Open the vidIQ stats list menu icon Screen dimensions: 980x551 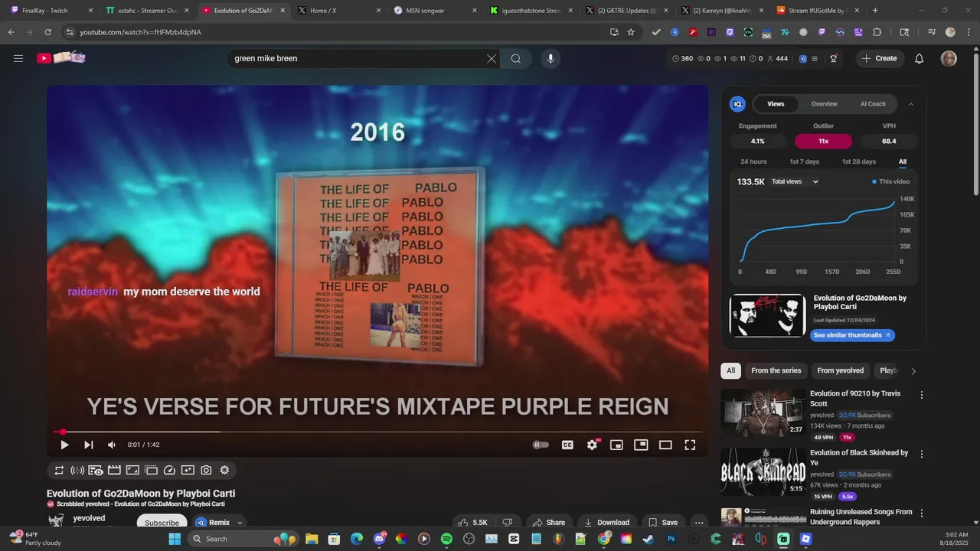pos(815,59)
